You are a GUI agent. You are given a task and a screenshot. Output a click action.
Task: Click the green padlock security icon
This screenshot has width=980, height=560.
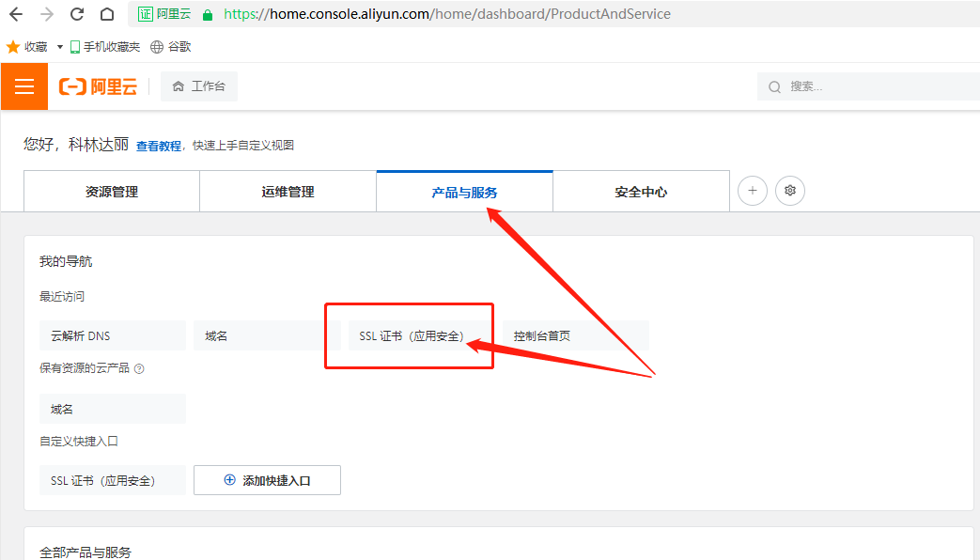208,14
